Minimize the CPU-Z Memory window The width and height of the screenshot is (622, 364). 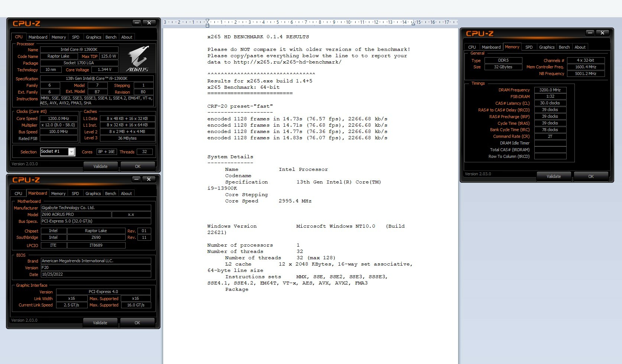click(590, 33)
